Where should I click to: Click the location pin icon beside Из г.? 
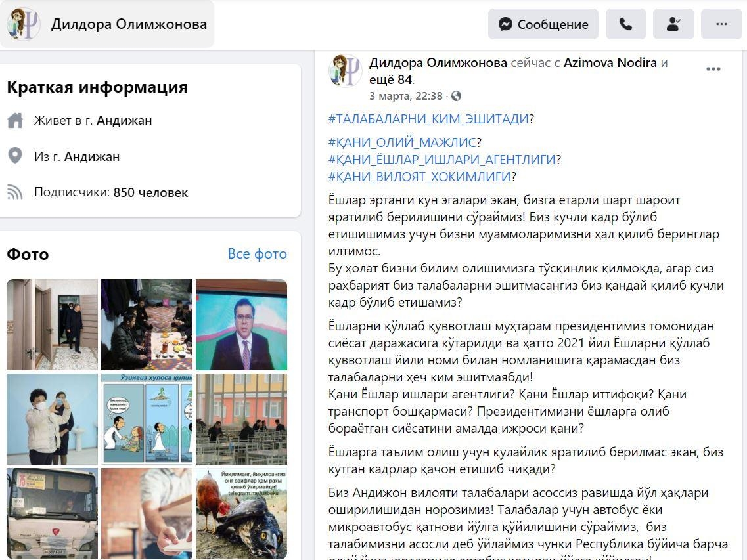pos(15,156)
